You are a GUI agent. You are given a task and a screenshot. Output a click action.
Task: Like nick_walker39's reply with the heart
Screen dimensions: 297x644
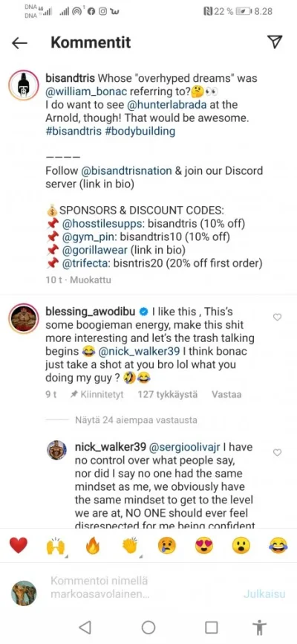coord(277,452)
